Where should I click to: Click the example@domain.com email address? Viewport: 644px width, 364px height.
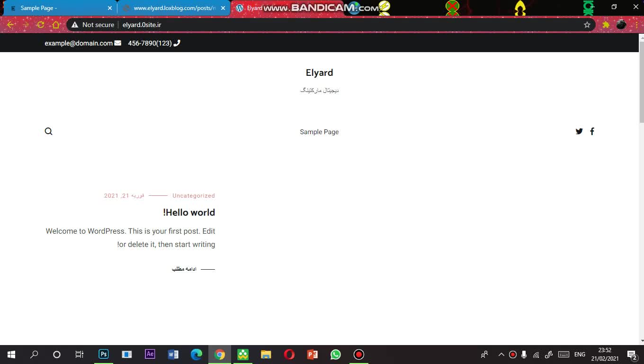tap(79, 43)
